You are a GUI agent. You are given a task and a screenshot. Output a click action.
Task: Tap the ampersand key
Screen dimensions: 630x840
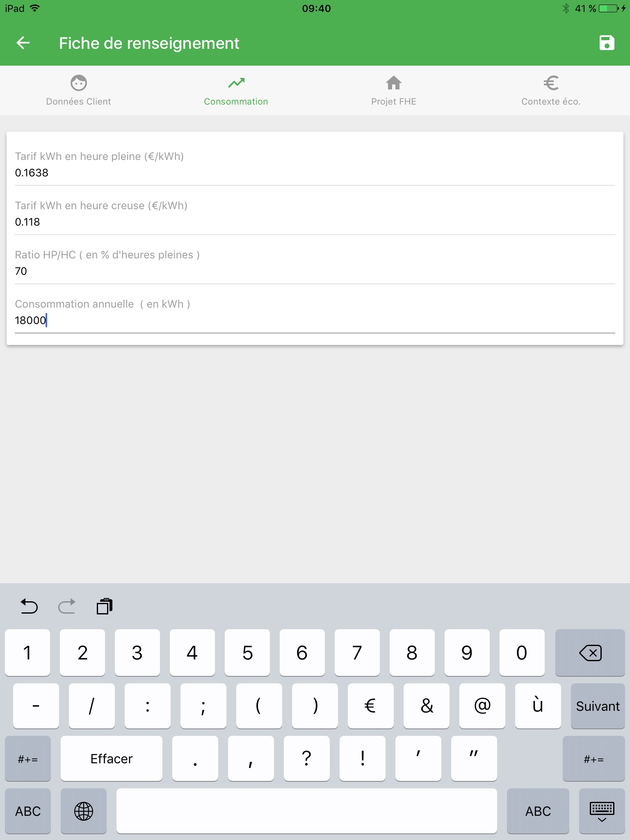tap(427, 706)
